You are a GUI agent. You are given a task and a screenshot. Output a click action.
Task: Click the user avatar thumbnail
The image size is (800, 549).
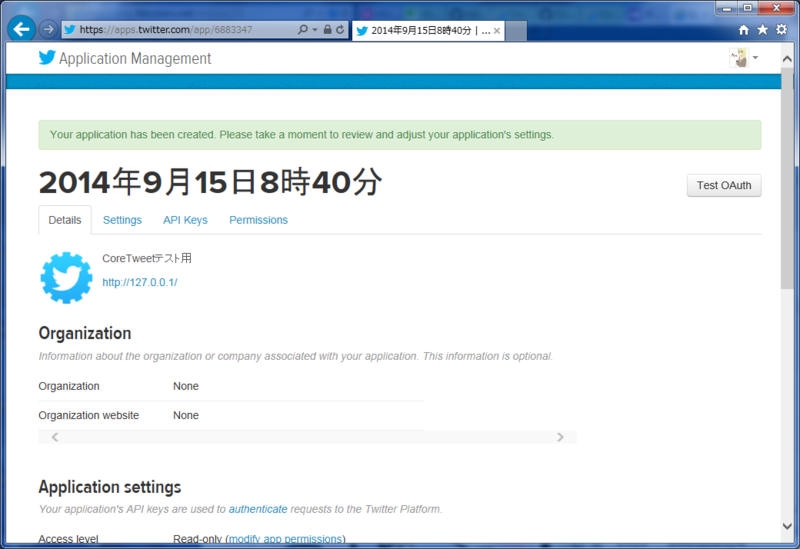(739, 58)
